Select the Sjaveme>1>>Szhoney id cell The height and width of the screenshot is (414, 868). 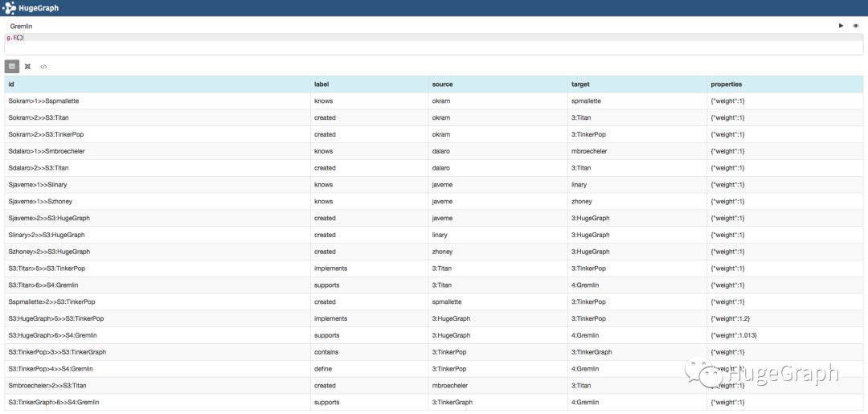point(158,202)
